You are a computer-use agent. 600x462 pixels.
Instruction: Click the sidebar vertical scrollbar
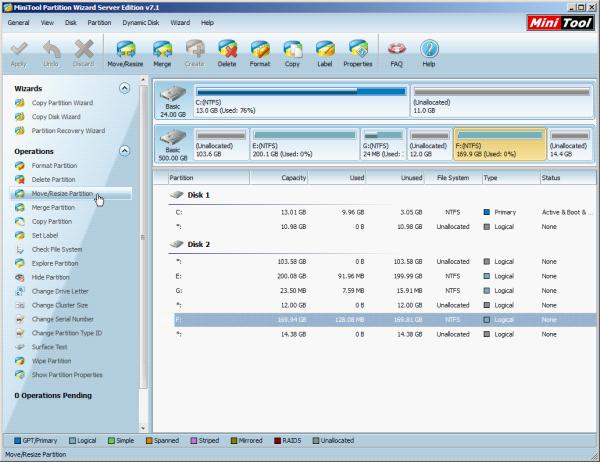(x=143, y=237)
